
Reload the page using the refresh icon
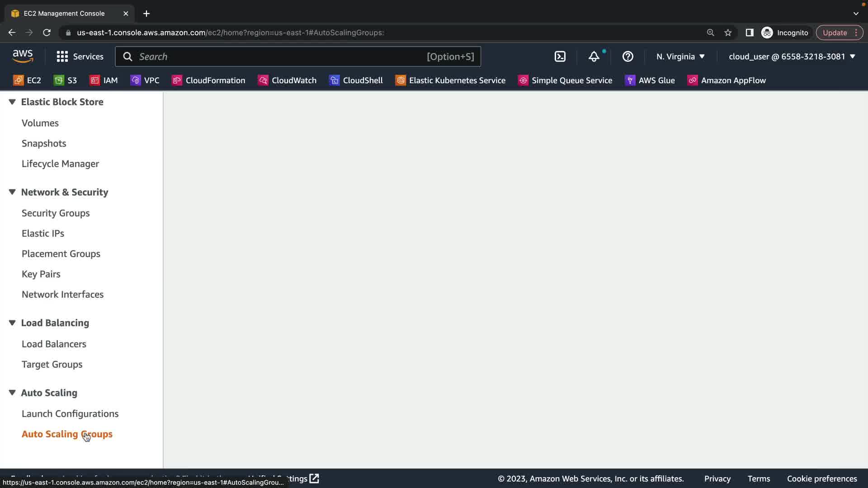tap(47, 33)
